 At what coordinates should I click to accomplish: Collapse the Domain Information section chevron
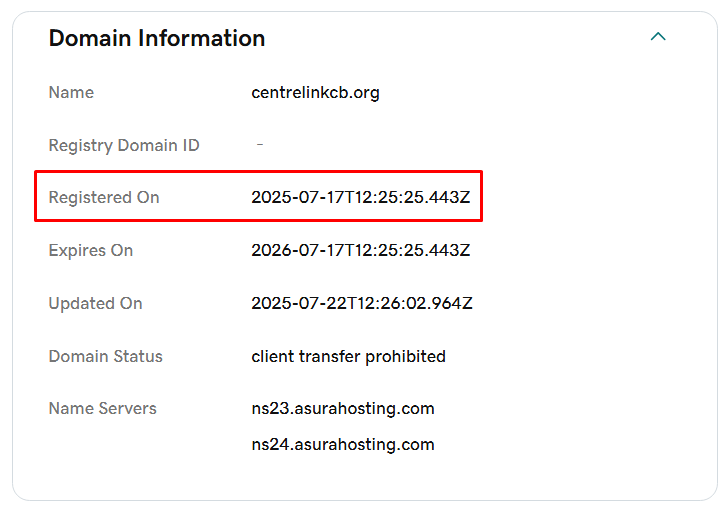click(x=658, y=37)
